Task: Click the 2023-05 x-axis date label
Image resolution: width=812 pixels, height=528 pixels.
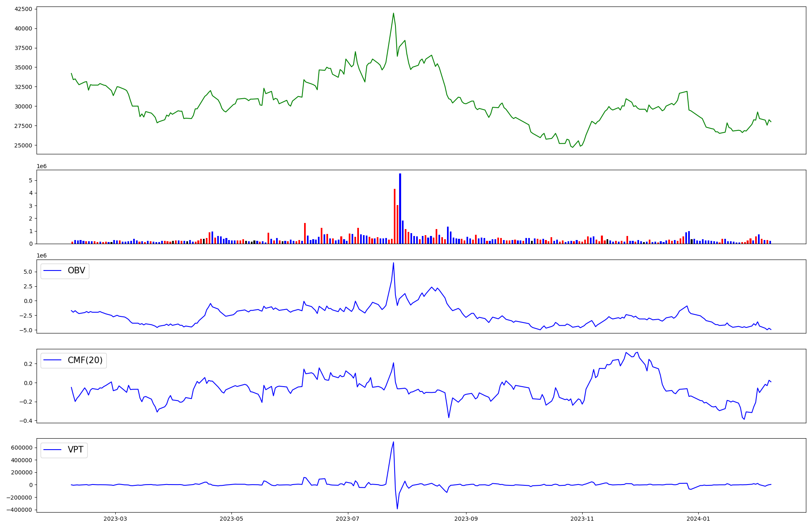Action: pyautogui.click(x=231, y=518)
